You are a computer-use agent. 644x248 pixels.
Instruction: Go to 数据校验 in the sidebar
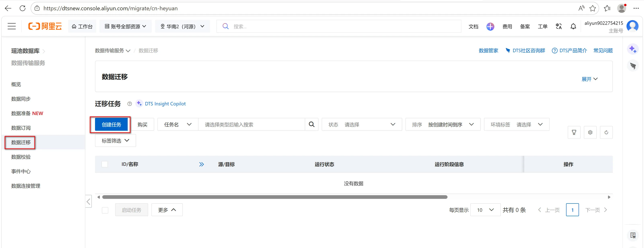(x=21, y=157)
